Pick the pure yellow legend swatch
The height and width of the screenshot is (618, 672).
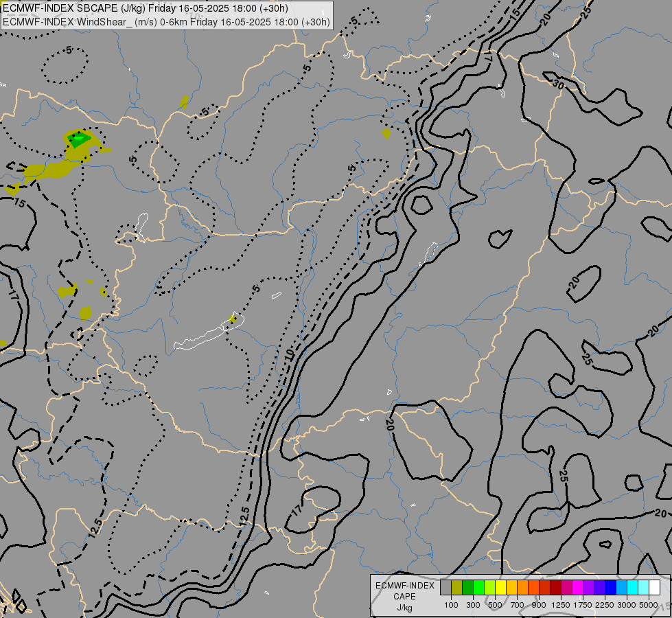click(x=500, y=588)
